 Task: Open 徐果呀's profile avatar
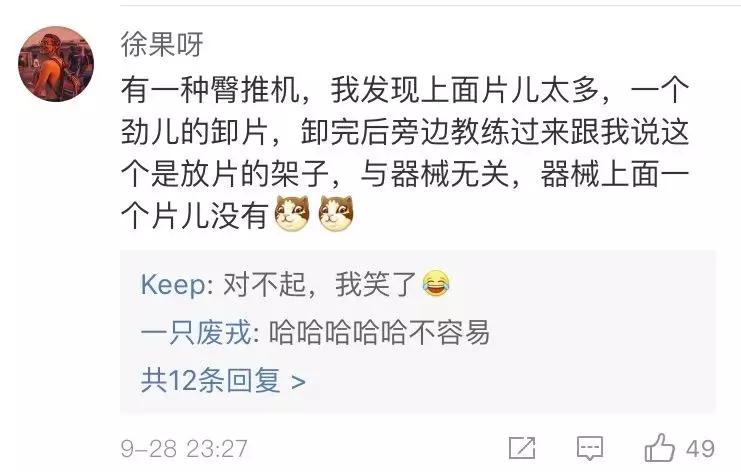coord(56,64)
